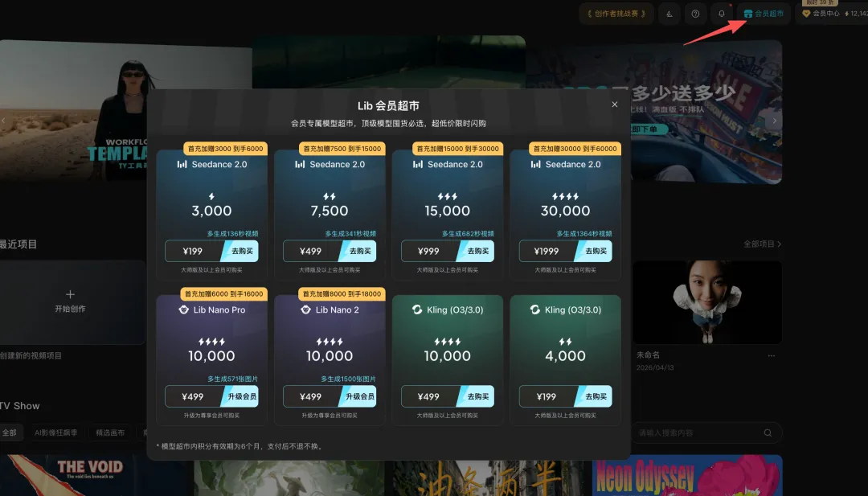Screen dimensions: 868x496
Task: Click Seedance 2.0 icon on the 3,000 card
Action: coord(182,165)
